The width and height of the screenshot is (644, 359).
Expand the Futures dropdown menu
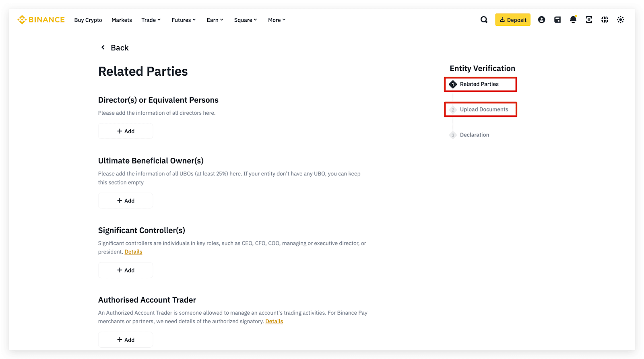click(184, 20)
